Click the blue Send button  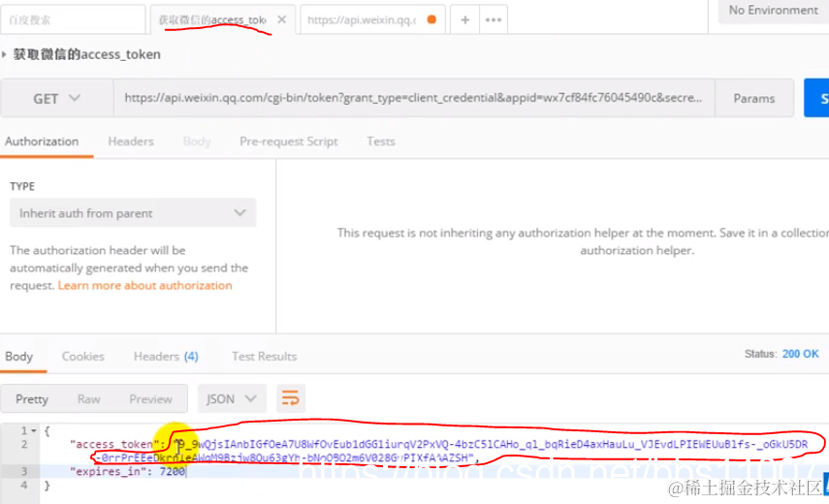(x=816, y=98)
